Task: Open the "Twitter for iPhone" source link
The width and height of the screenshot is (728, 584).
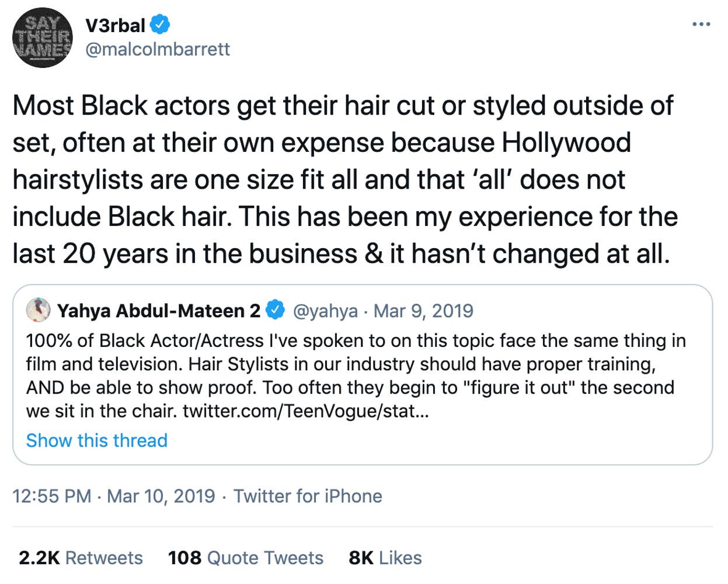Action: click(308, 496)
